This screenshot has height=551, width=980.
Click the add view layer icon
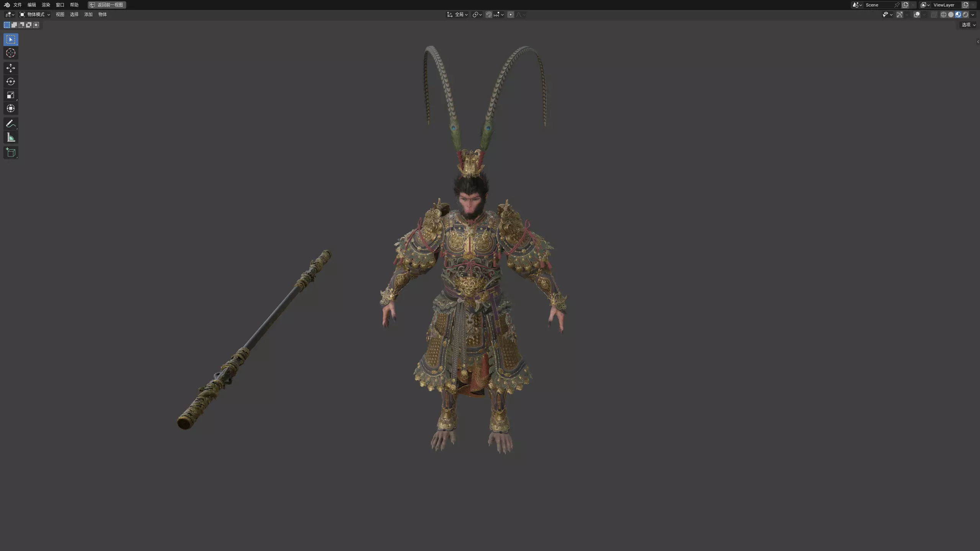[965, 5]
